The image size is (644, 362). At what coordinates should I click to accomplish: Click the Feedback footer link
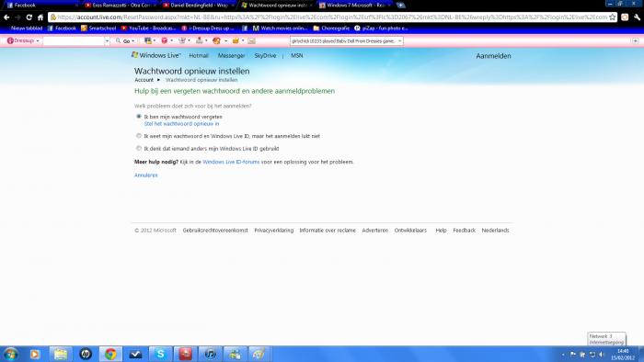coord(464,231)
